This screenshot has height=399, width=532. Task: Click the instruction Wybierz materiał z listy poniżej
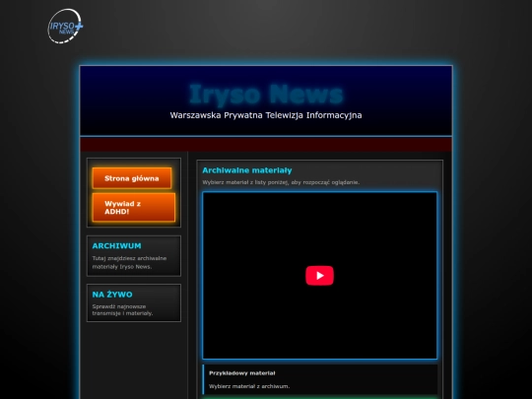pos(281,182)
